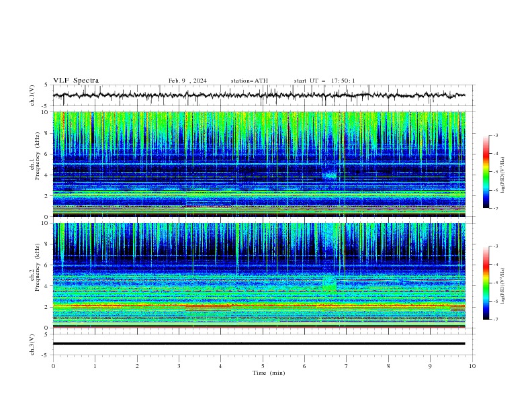
Task: Click the "ch.1(V)" waveform axis label
Action: [32, 95]
